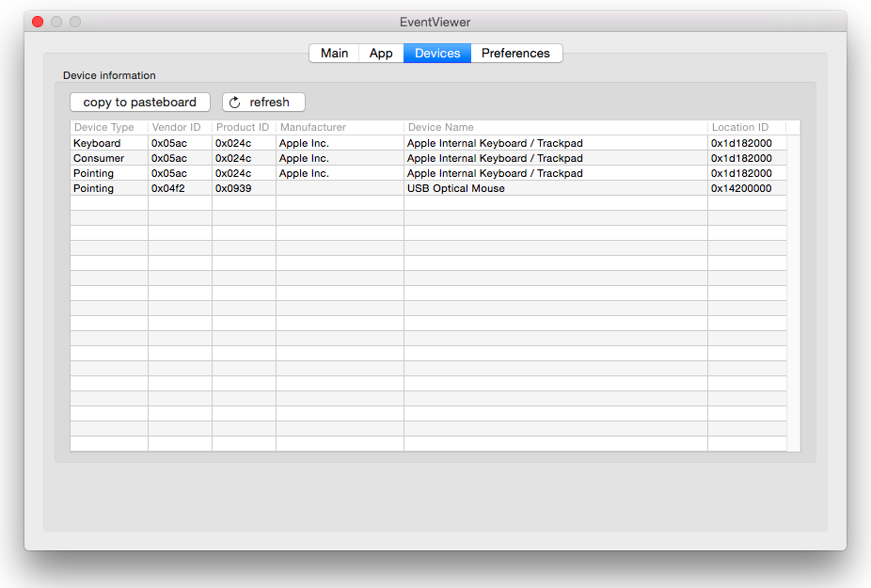This screenshot has width=871, height=588.
Task: Open the App tab
Action: [381, 54]
